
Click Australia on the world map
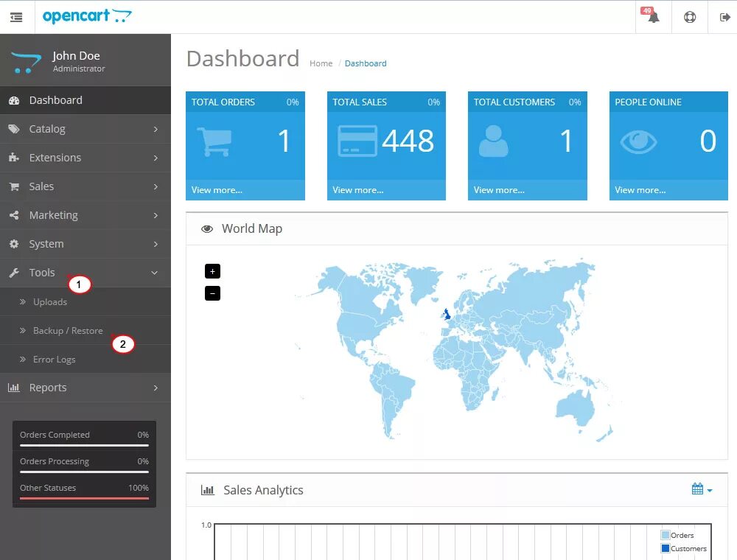tap(576, 408)
